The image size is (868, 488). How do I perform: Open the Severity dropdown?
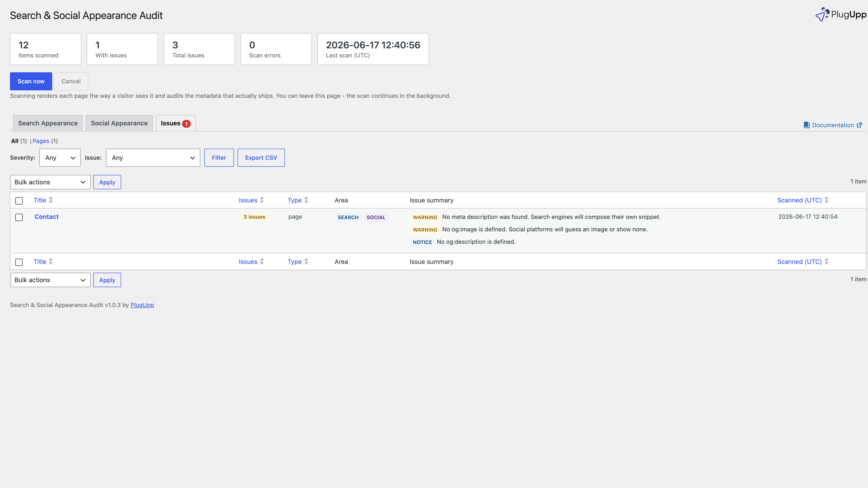[x=60, y=158]
